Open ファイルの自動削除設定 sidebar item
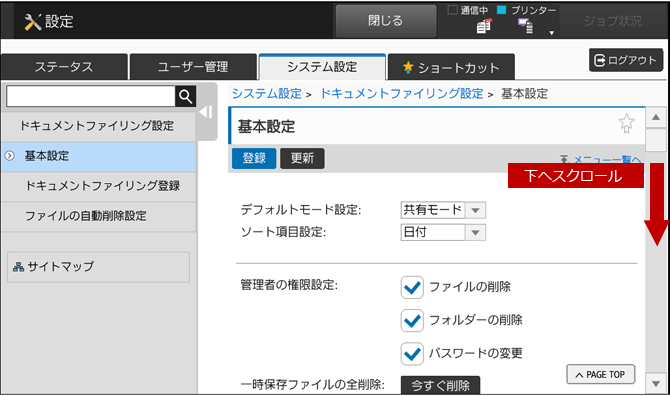The width and height of the screenshot is (670, 396). pos(98,216)
